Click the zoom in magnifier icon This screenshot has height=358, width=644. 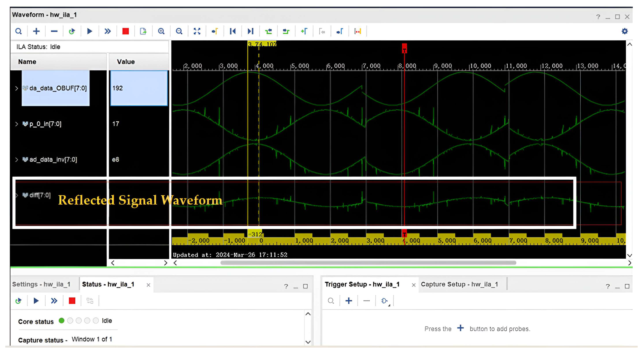[161, 31]
